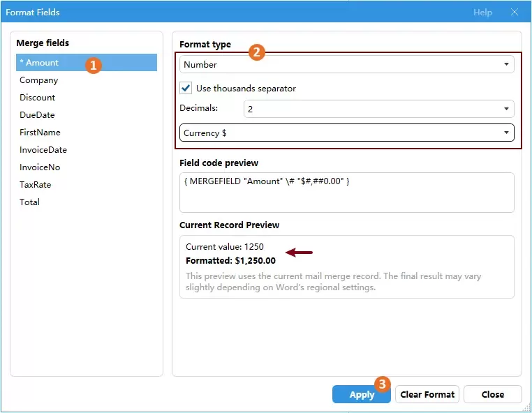Click inside the Field code preview box
Image resolution: width=532 pixels, height=413 pixels.
coord(346,193)
